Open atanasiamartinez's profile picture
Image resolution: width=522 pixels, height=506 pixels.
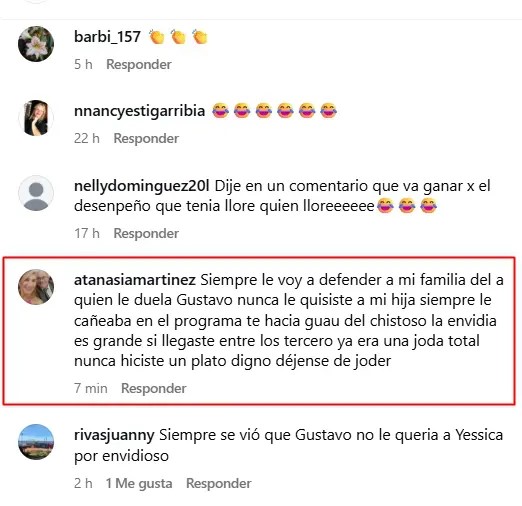[36, 287]
